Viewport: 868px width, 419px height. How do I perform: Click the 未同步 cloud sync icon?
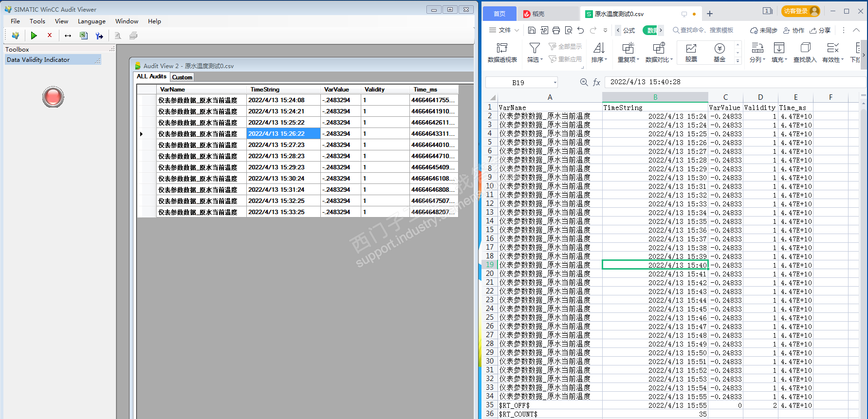764,30
